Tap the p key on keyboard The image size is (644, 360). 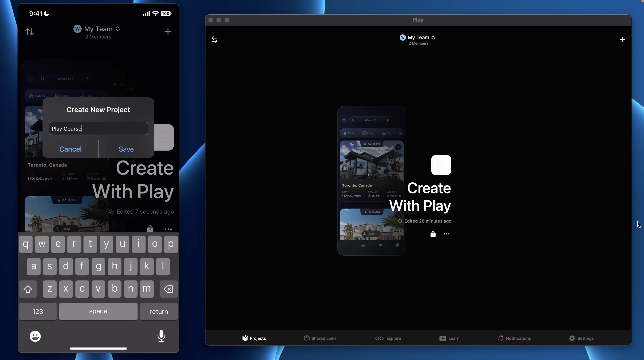171,244
